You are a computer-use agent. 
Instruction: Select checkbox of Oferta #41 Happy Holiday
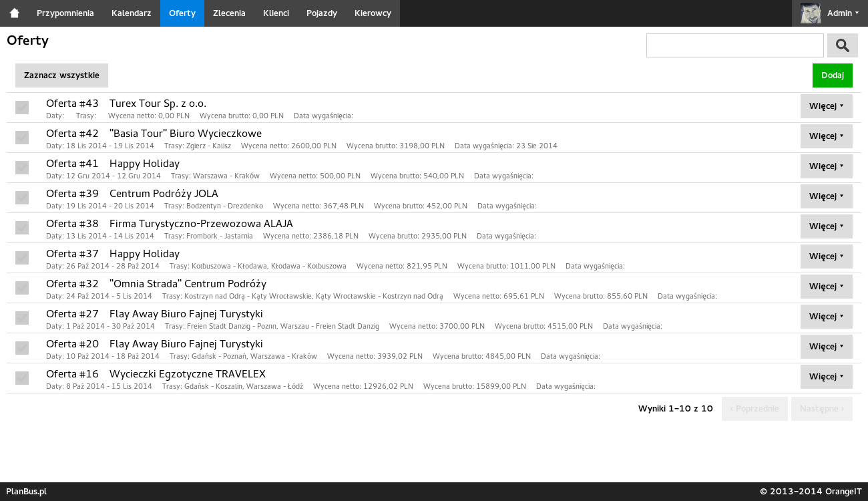(22, 168)
